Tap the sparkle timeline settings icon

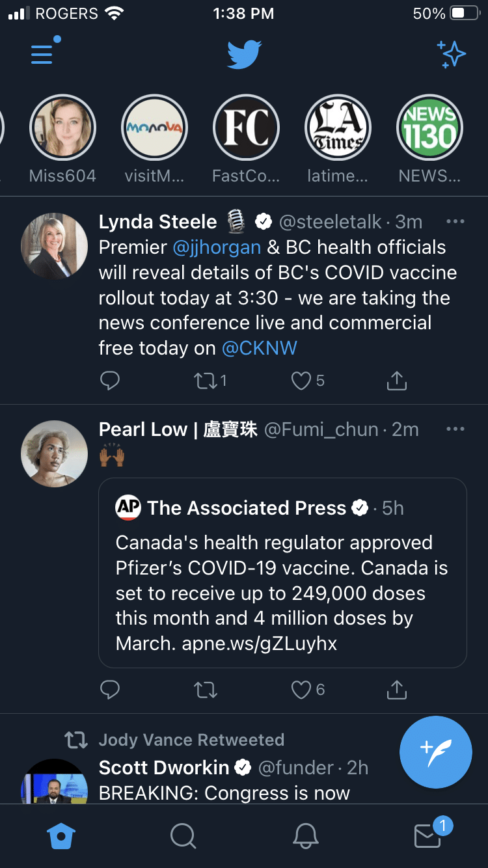(451, 55)
